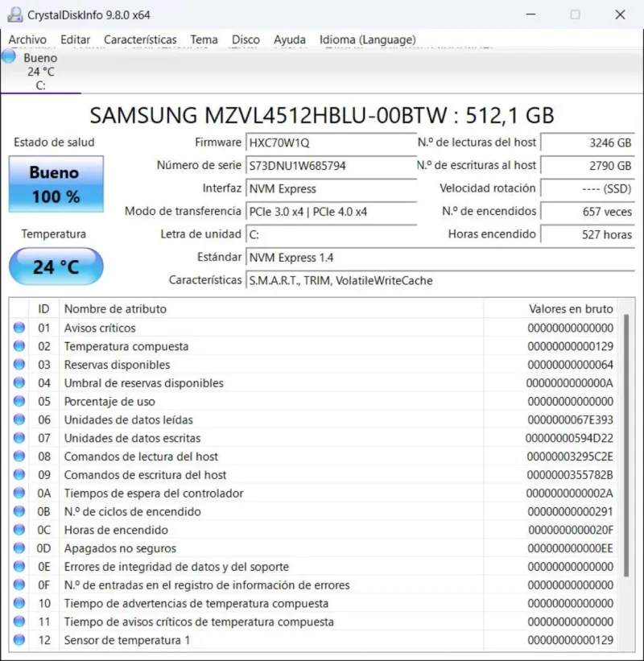The height and width of the screenshot is (661, 644).
Task: Open the Editar menu
Action: coord(75,39)
